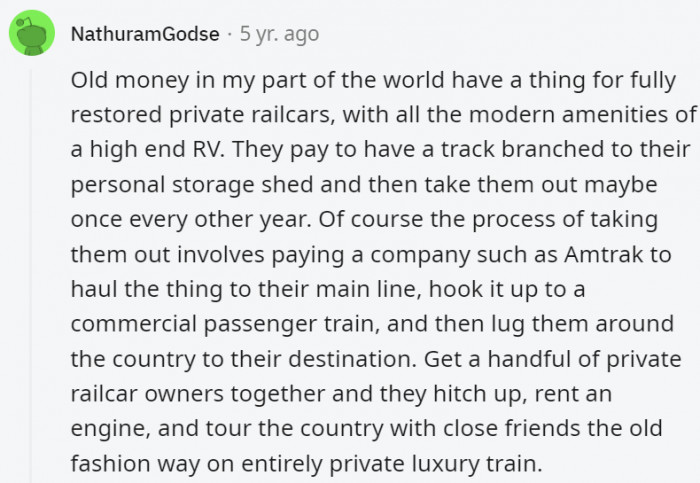Click the phrase 'once every other year'
Image resolution: width=700 pixels, height=483 pixels.
point(191,219)
